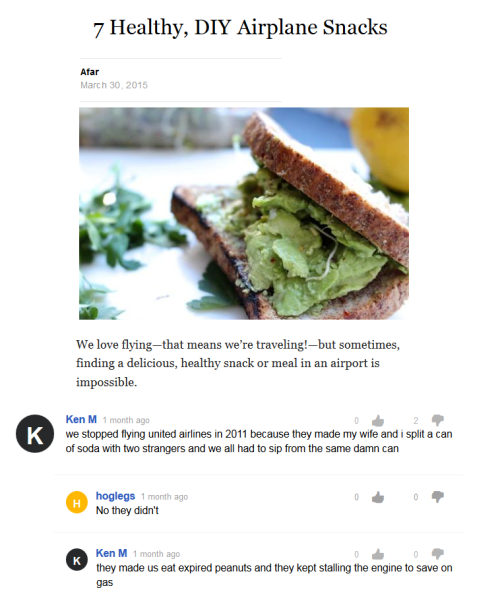Like Ken M's United Airlines soda comment
Viewport: 500px width, 609px height.
pos(378,420)
